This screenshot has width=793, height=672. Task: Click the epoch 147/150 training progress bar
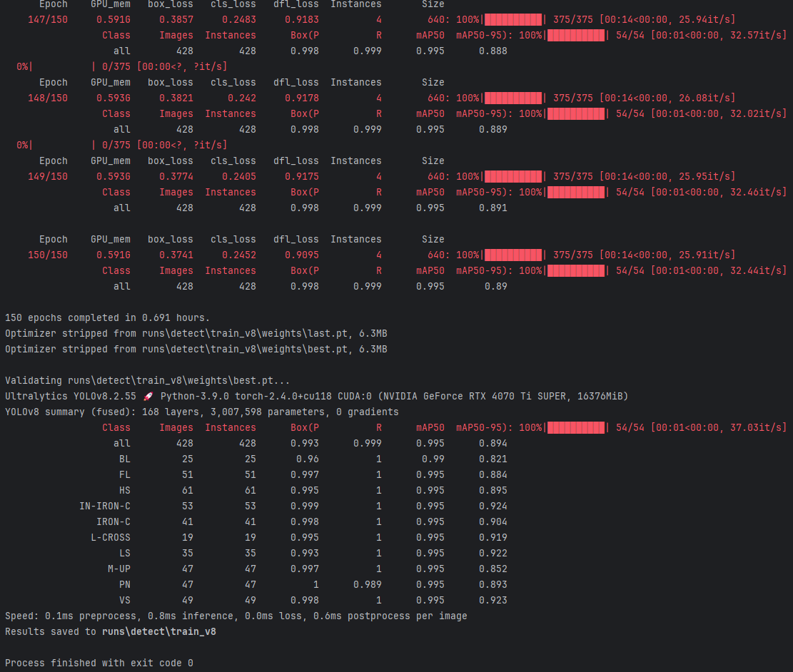click(513, 19)
